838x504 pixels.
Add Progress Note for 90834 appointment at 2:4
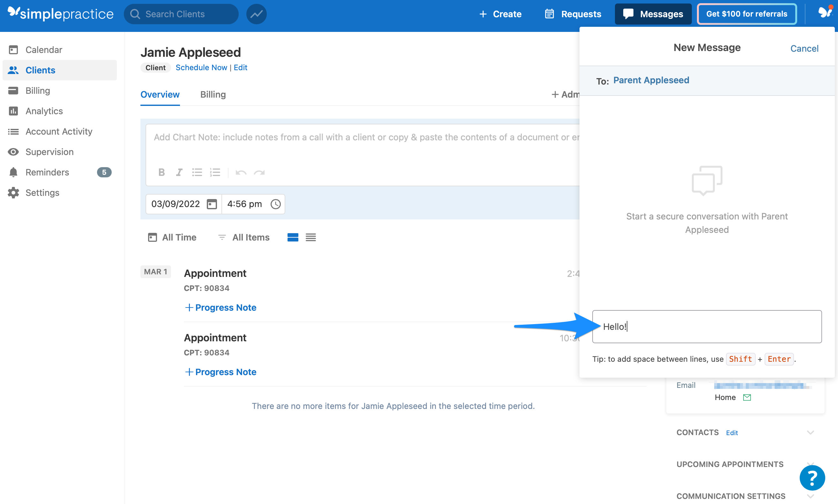[x=221, y=308]
